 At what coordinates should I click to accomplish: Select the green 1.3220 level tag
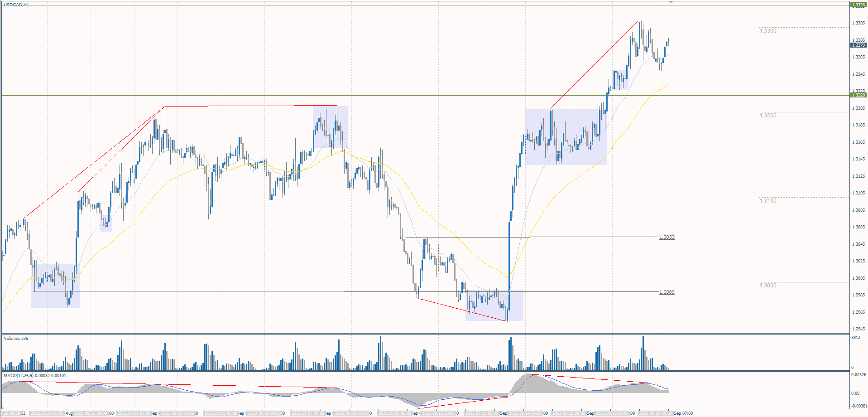(858, 95)
